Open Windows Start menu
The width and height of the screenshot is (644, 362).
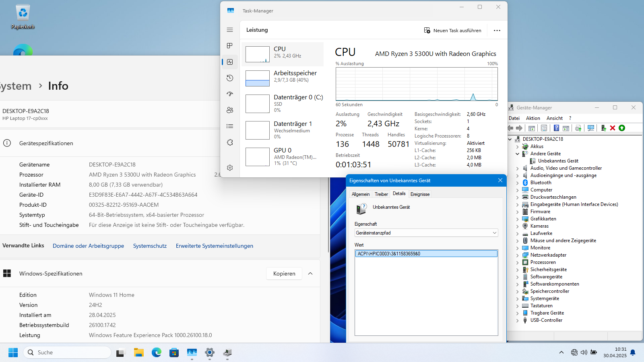13,353
